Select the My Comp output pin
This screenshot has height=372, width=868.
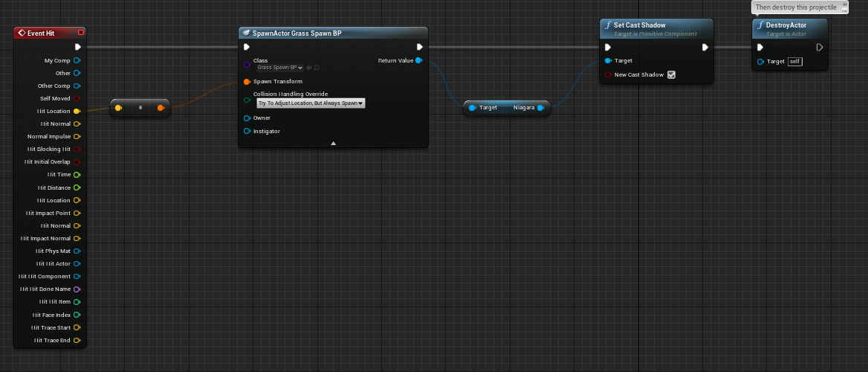[77, 60]
